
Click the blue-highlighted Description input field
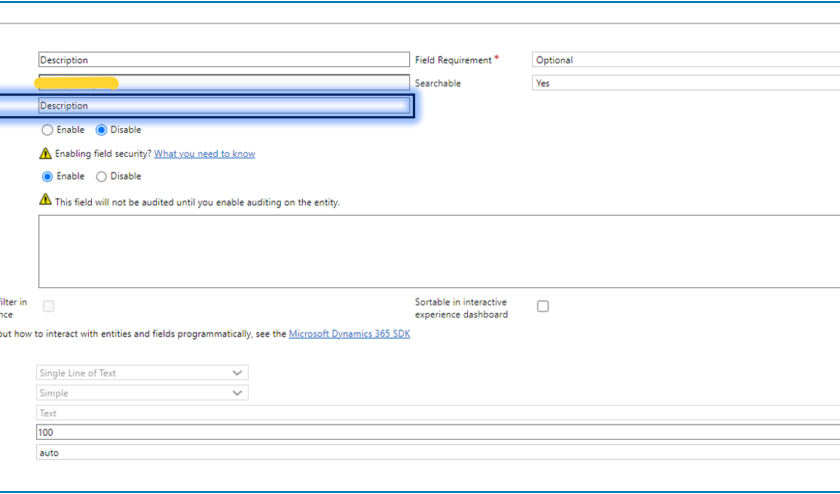coord(223,106)
